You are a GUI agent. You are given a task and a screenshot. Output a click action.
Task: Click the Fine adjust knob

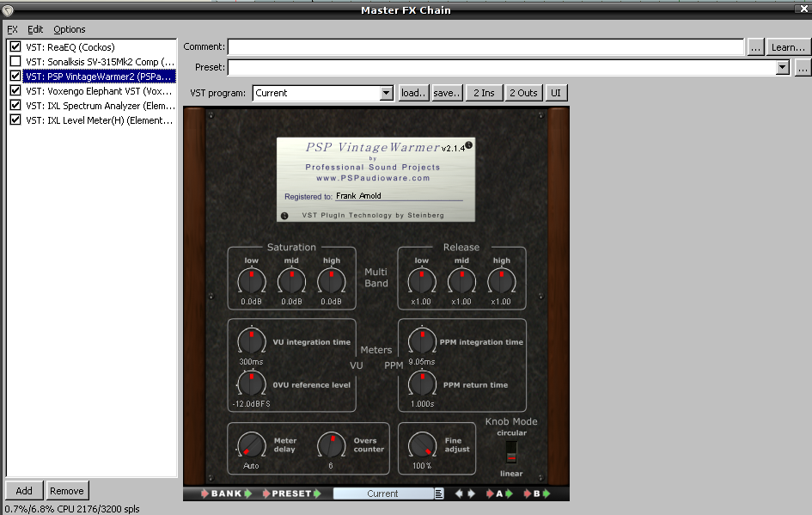(422, 445)
